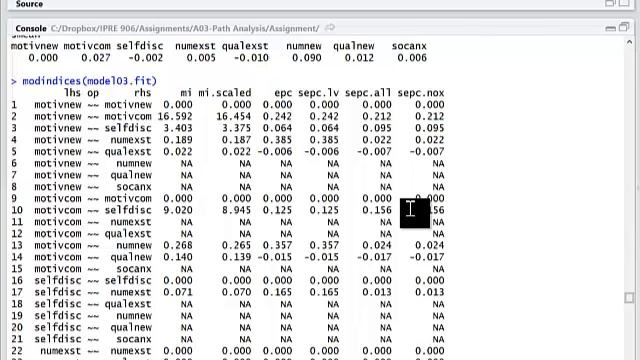Click the row number 17
The image size is (640, 360).
point(17,292)
